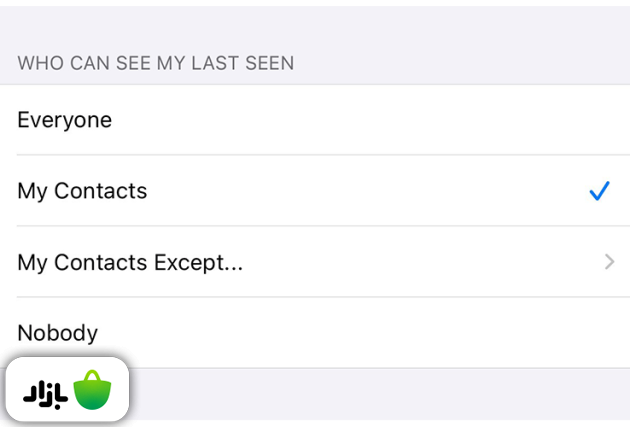Tap the My Contacts Except... label text
The width and height of the screenshot is (630, 427).
130,263
